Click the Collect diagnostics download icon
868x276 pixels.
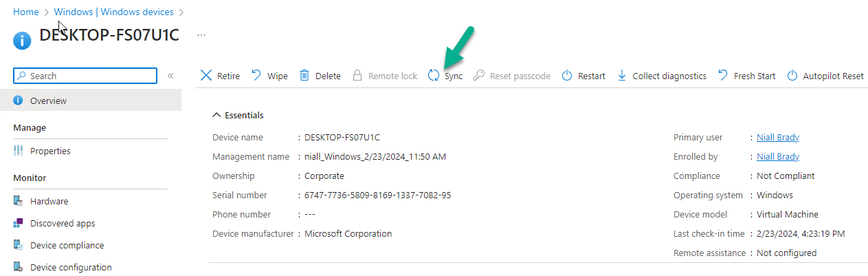pos(622,76)
